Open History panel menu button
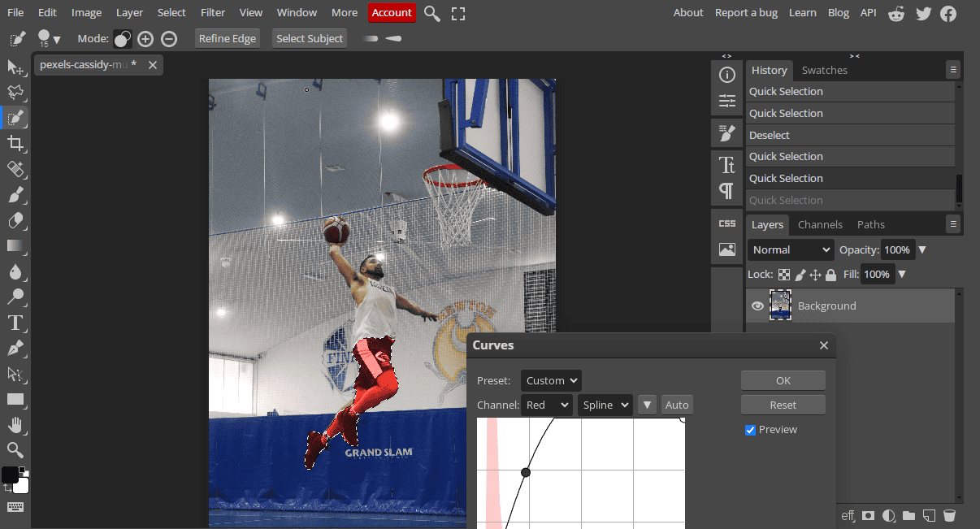 click(x=953, y=70)
